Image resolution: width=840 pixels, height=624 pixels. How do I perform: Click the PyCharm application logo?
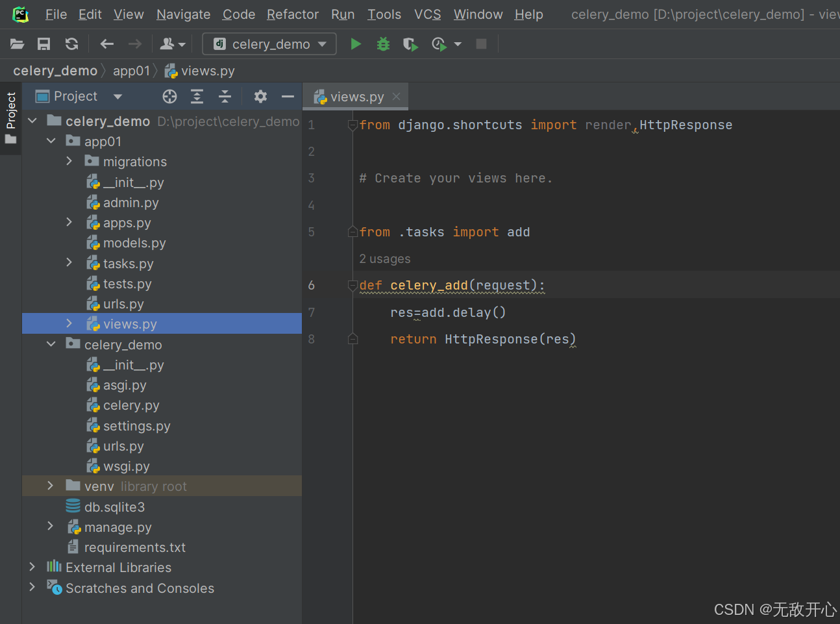pos(21,14)
